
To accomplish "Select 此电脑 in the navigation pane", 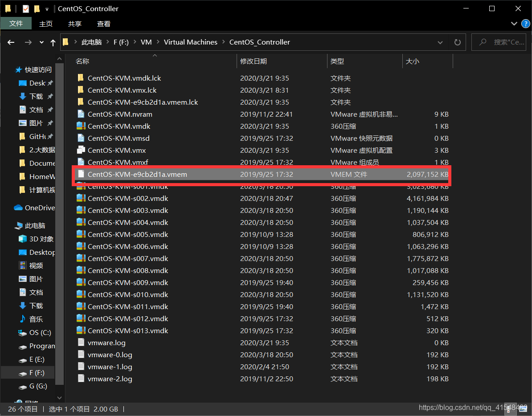I will coord(30,225).
